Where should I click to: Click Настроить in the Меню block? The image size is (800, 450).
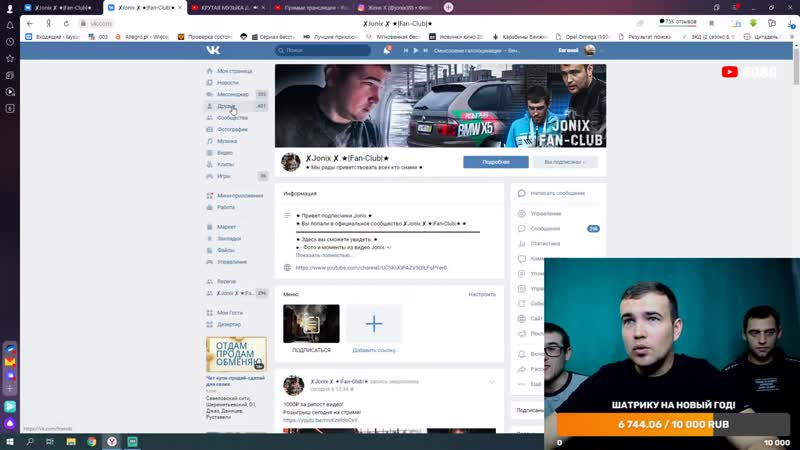[x=482, y=294]
